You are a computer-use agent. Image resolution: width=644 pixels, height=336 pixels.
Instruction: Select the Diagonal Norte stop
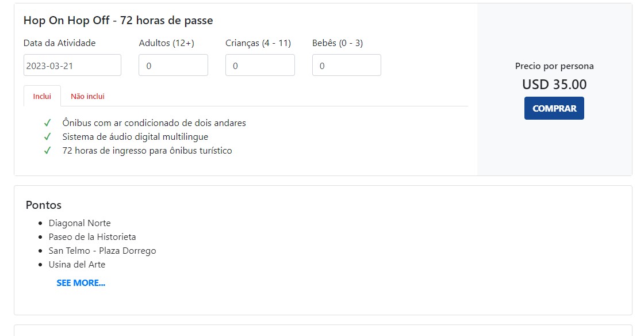[x=79, y=223]
